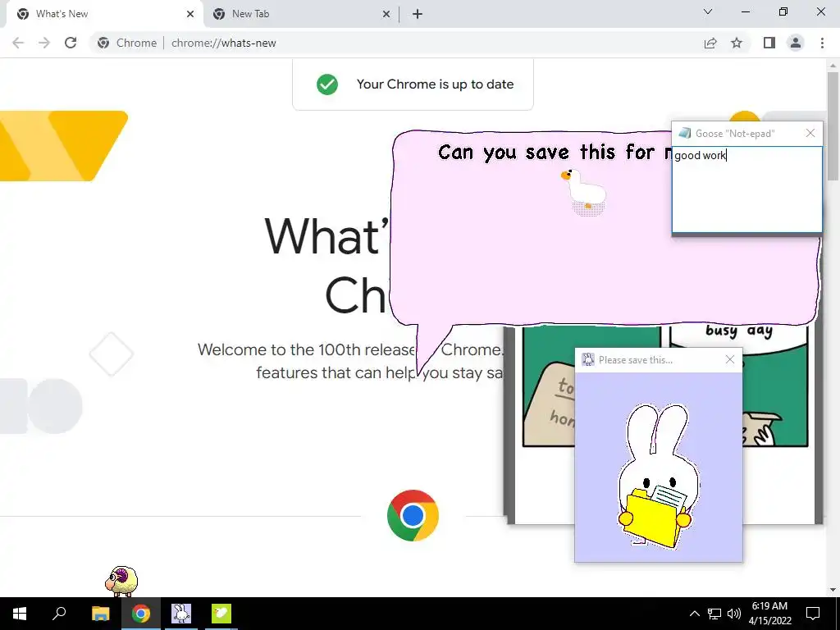Close the 'Please save this...' window
840x630 pixels.
pos(729,359)
